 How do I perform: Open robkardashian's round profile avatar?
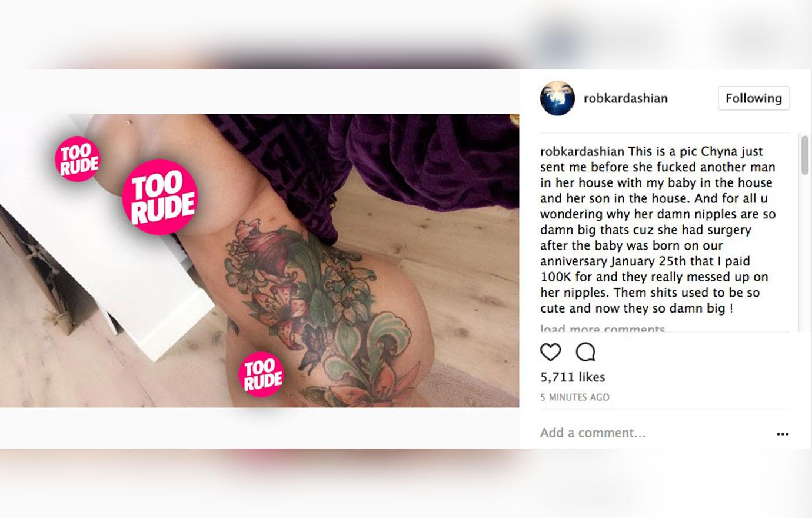click(557, 98)
